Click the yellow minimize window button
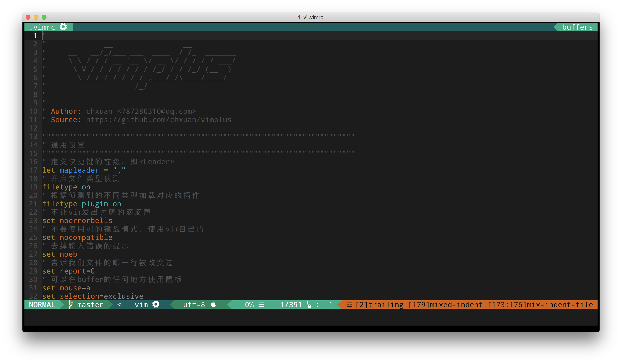Viewport: 622px width, 364px height. pyautogui.click(x=36, y=17)
